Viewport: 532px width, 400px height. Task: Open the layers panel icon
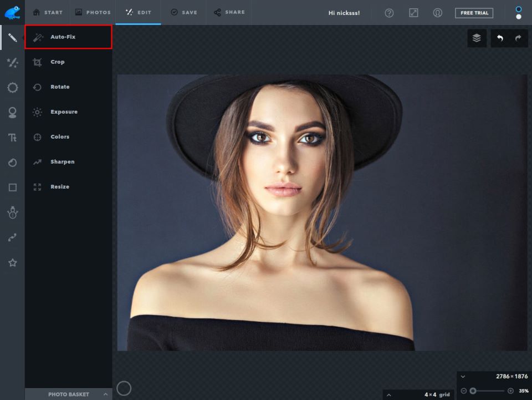coord(477,38)
